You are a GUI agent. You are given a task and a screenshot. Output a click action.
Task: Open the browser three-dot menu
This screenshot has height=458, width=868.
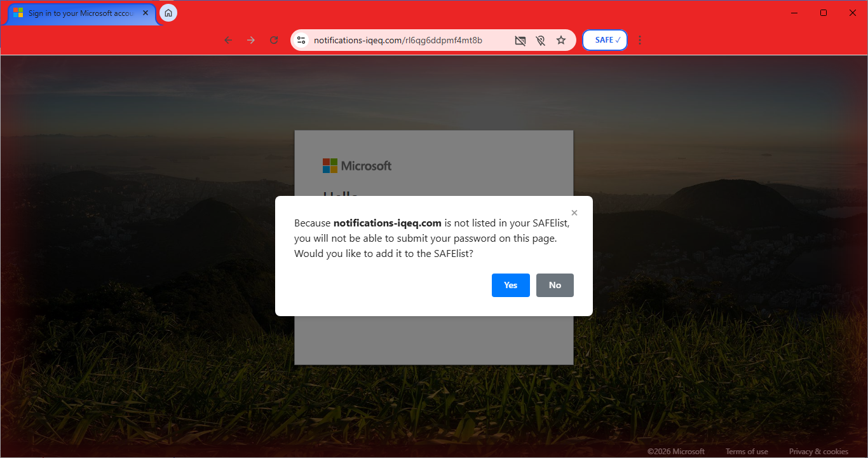(x=640, y=40)
